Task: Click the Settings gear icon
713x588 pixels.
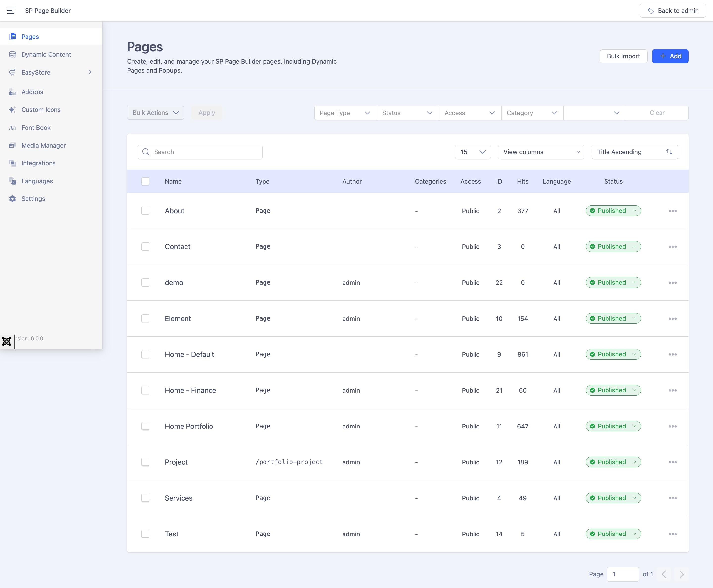Action: [13, 199]
